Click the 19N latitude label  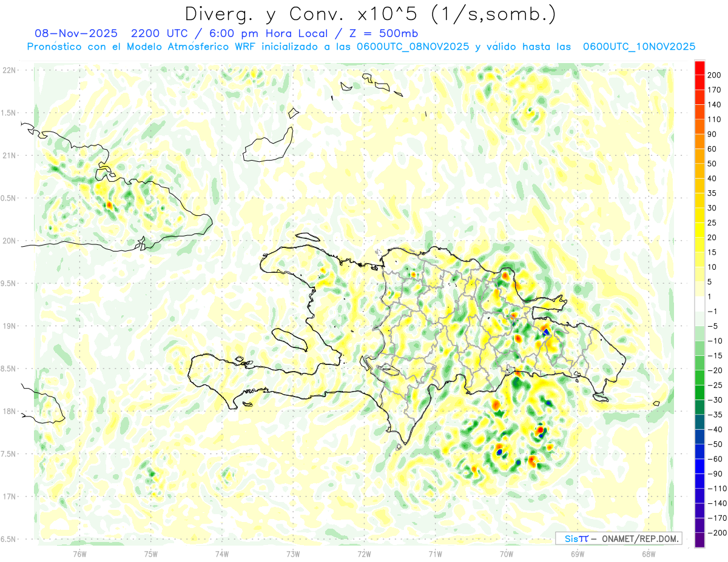coord(10,326)
